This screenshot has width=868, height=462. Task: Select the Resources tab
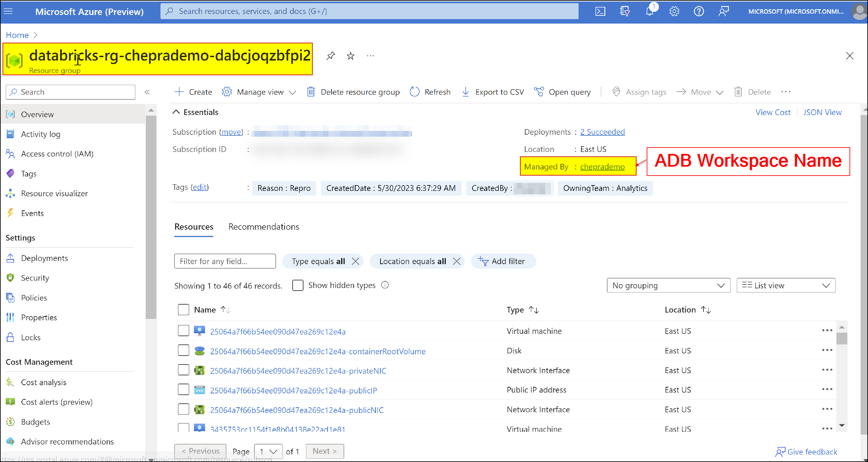[194, 227]
